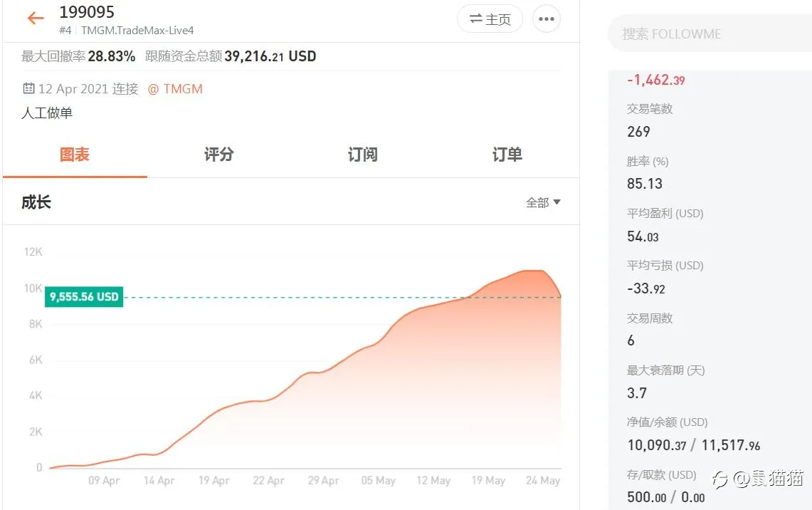Switch to the 订阅 tab

pyautogui.click(x=362, y=155)
